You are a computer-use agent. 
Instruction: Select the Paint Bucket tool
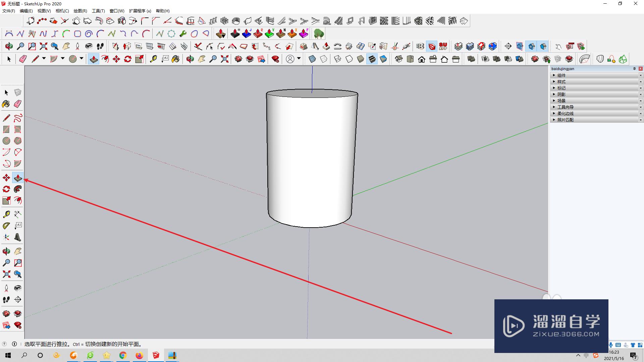pos(6,104)
